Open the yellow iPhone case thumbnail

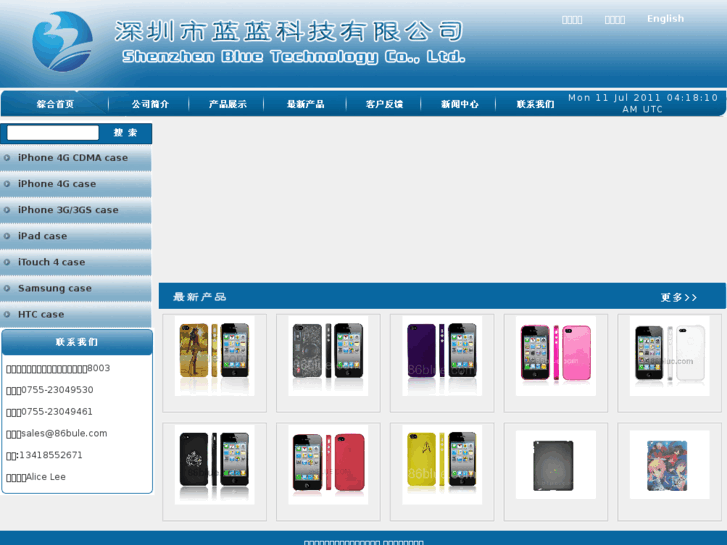442,464
